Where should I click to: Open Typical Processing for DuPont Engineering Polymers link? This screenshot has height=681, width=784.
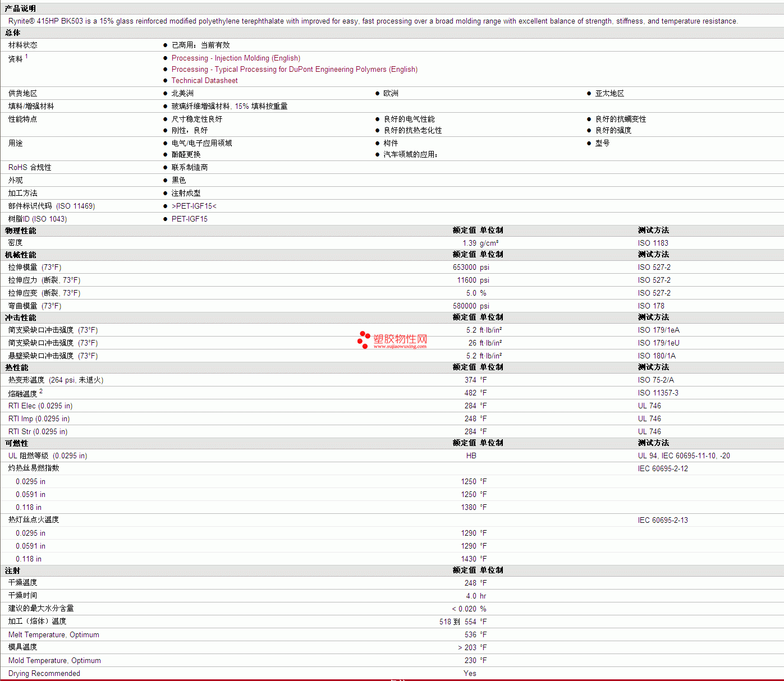(x=295, y=70)
